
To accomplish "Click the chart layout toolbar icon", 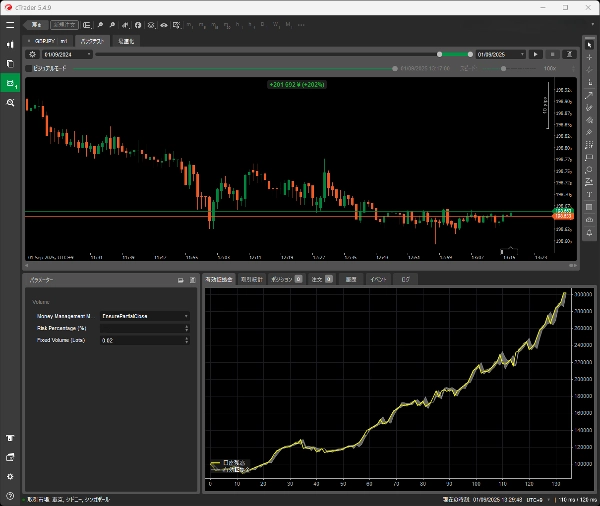I will coord(87,25).
